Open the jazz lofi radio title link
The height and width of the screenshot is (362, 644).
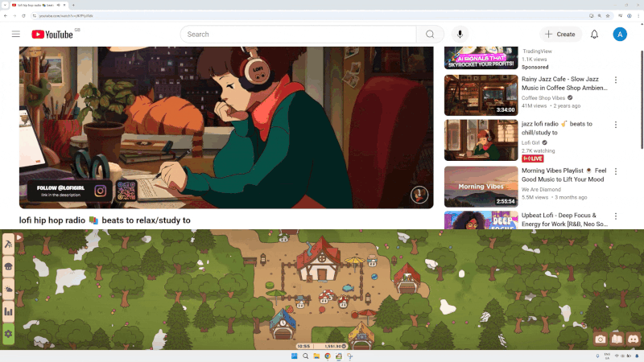(x=557, y=128)
